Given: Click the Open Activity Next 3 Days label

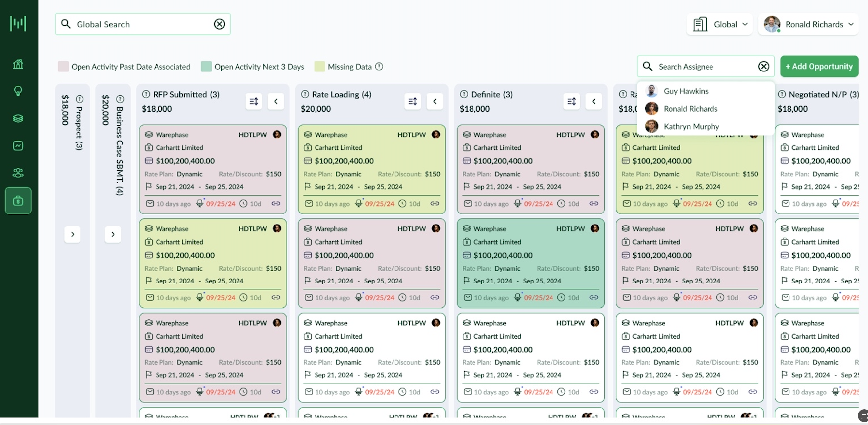Looking at the screenshot, I should [259, 67].
